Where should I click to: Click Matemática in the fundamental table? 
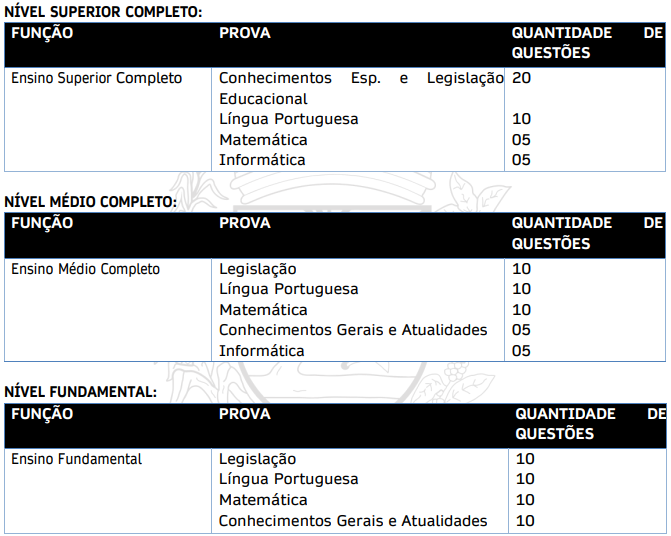coord(263,500)
